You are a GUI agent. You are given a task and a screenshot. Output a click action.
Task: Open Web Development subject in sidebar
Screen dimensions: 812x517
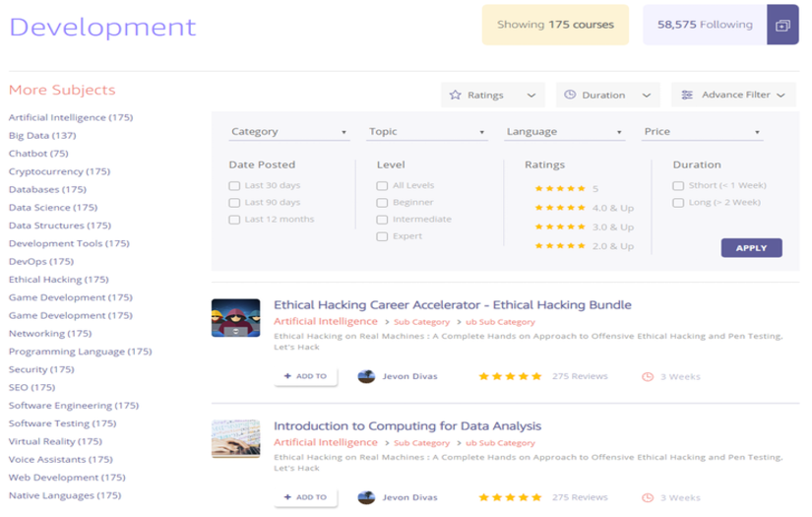[x=68, y=478]
